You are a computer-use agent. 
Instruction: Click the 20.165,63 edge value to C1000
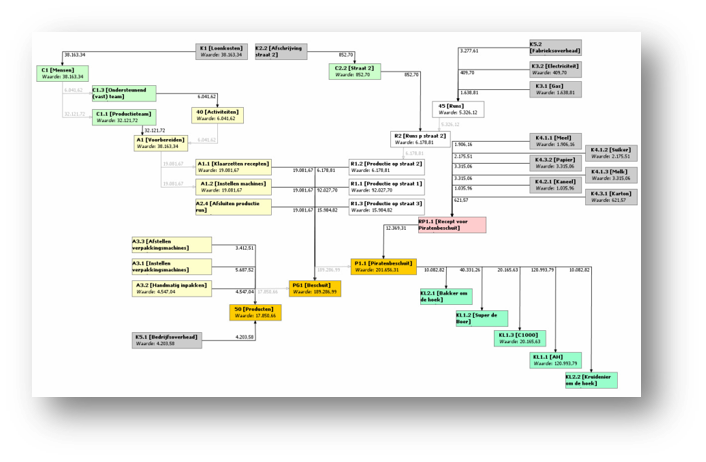(507, 270)
